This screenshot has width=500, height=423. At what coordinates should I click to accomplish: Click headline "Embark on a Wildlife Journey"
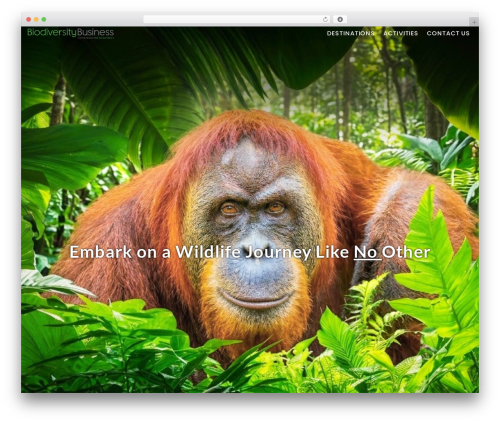click(x=191, y=252)
